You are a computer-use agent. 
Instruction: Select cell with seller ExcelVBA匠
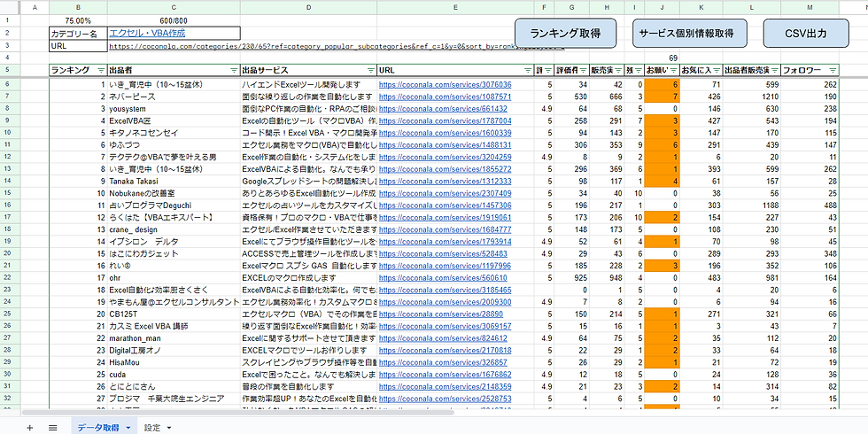(x=174, y=120)
